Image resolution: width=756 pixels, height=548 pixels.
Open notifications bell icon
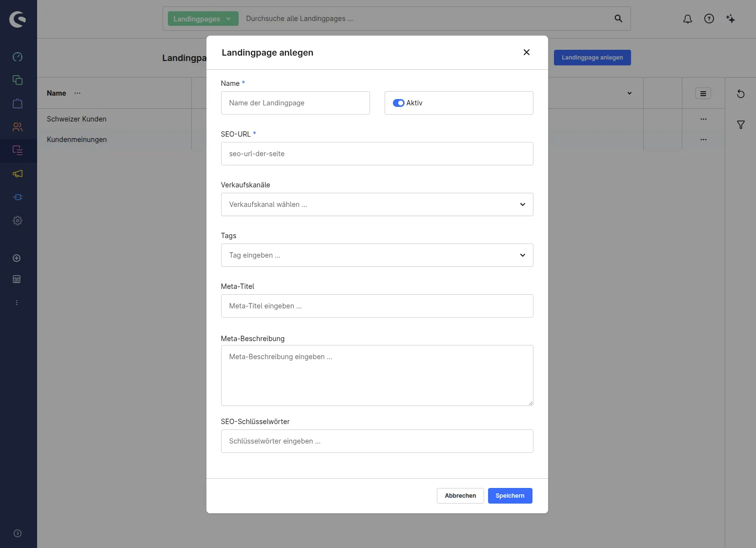tap(688, 19)
